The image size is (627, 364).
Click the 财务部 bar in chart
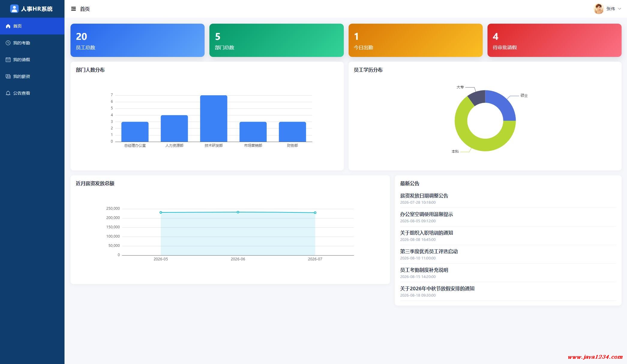292,132
